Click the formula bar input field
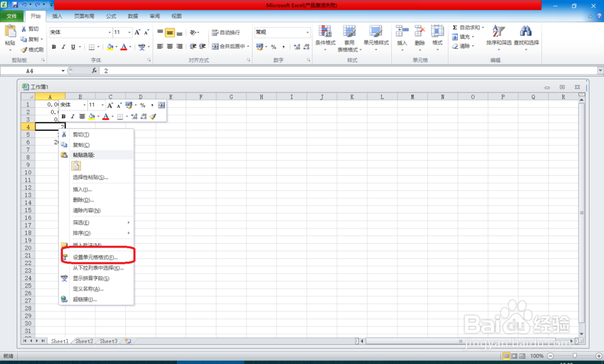The image size is (604, 364). click(349, 71)
